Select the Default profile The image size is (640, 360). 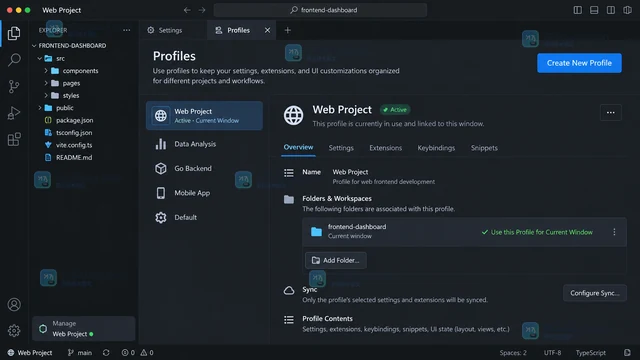pyautogui.click(x=204, y=218)
